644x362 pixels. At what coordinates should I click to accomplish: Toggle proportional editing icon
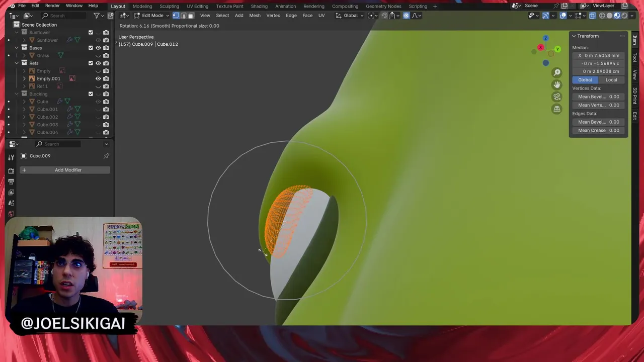[406, 16]
